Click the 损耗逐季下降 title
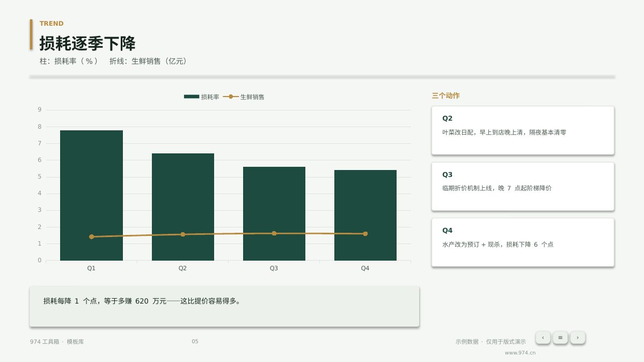This screenshot has height=362, width=644. click(x=87, y=43)
